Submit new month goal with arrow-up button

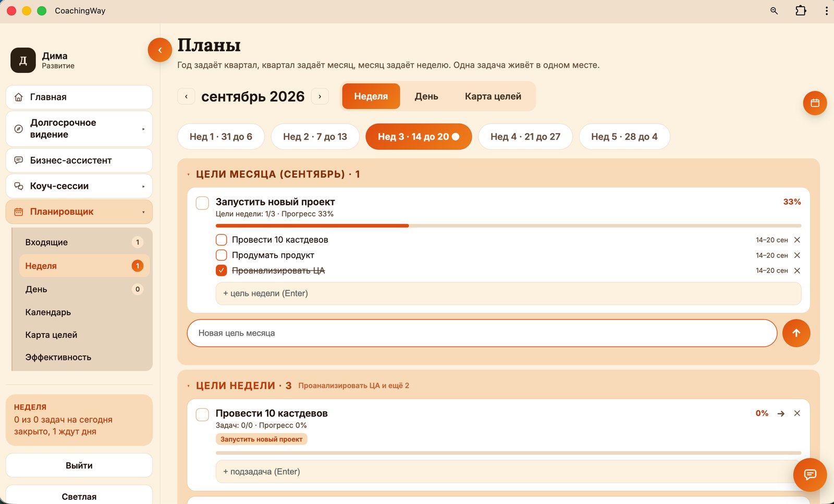(796, 333)
